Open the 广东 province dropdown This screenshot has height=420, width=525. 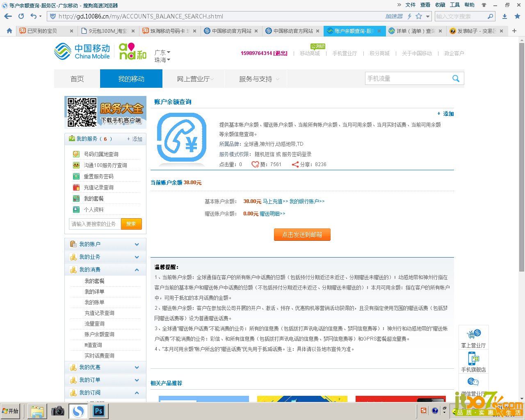pos(162,52)
